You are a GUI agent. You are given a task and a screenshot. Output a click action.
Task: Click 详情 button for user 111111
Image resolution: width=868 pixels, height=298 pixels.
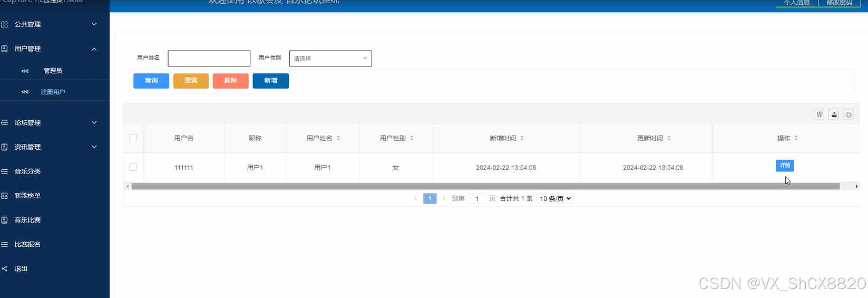pyautogui.click(x=785, y=166)
